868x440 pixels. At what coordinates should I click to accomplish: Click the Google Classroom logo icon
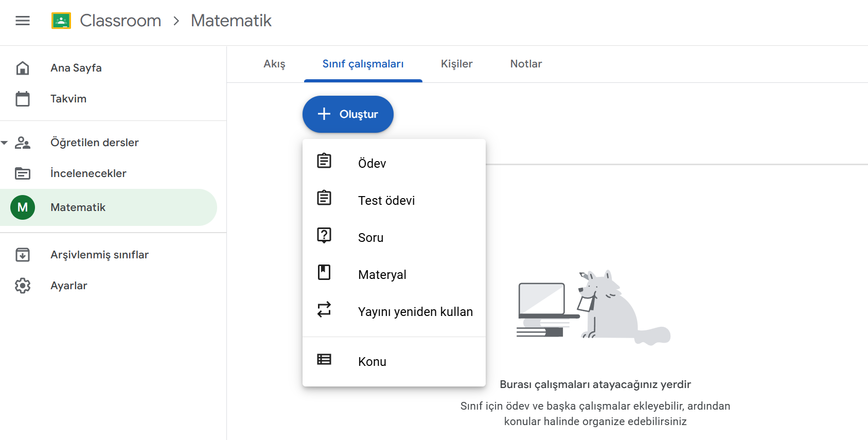(x=61, y=21)
